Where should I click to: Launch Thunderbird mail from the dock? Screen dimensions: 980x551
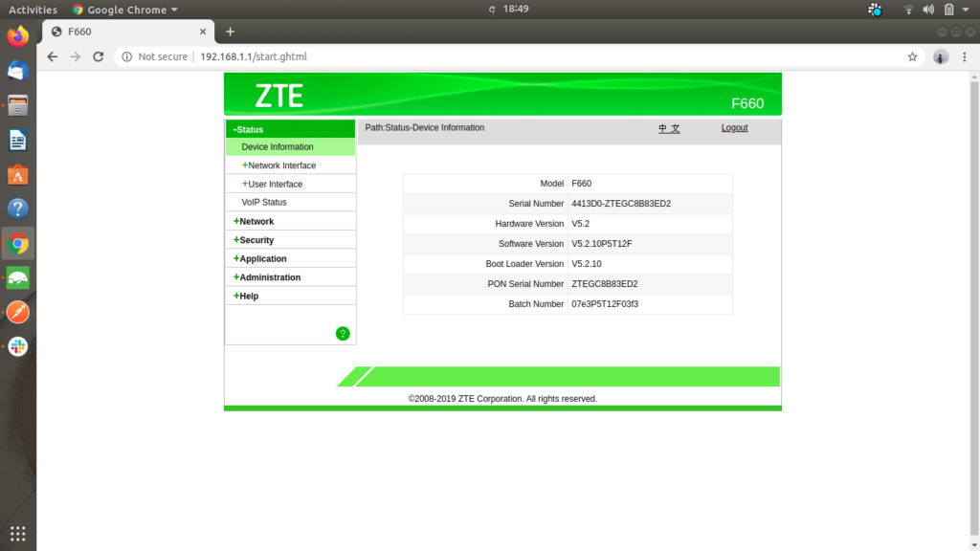tap(17, 71)
